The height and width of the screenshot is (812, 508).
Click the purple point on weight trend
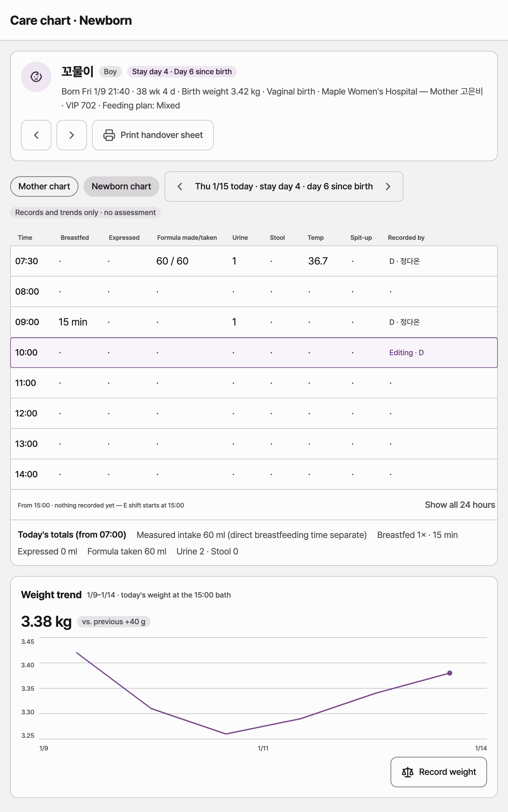point(450,673)
